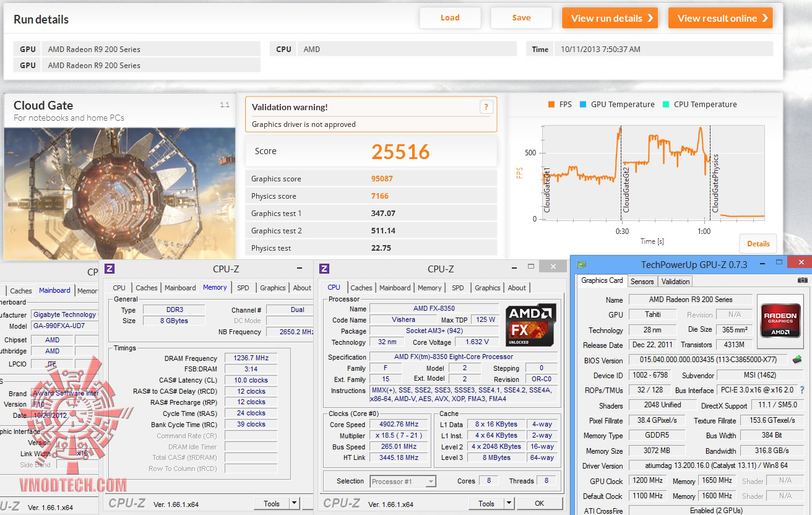
Task: Click the CAS# Latency value 10.0 clocks
Action: [x=251, y=380]
